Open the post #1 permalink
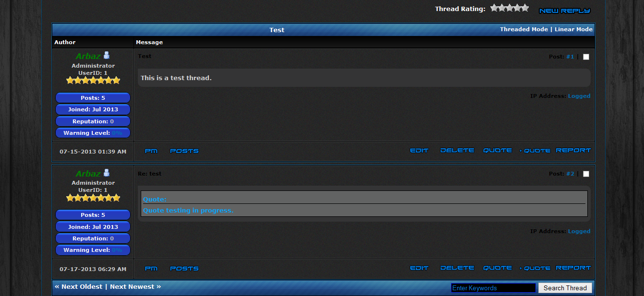The height and width of the screenshot is (296, 644). (570, 57)
